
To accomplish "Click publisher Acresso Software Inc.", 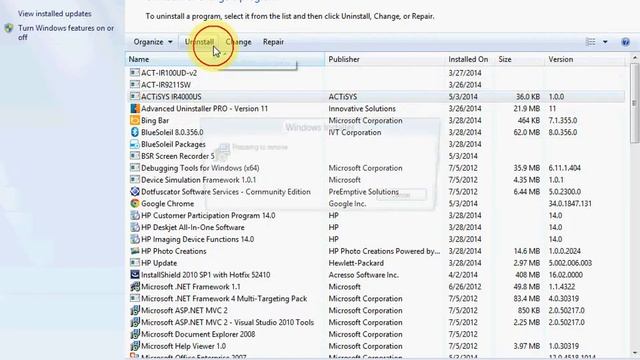I will [x=364, y=275].
